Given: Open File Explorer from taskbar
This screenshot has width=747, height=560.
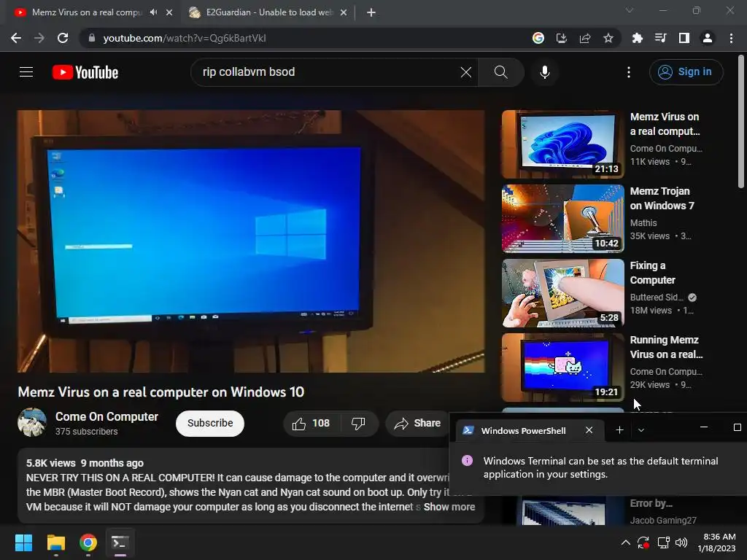Looking at the screenshot, I should pyautogui.click(x=55, y=542).
